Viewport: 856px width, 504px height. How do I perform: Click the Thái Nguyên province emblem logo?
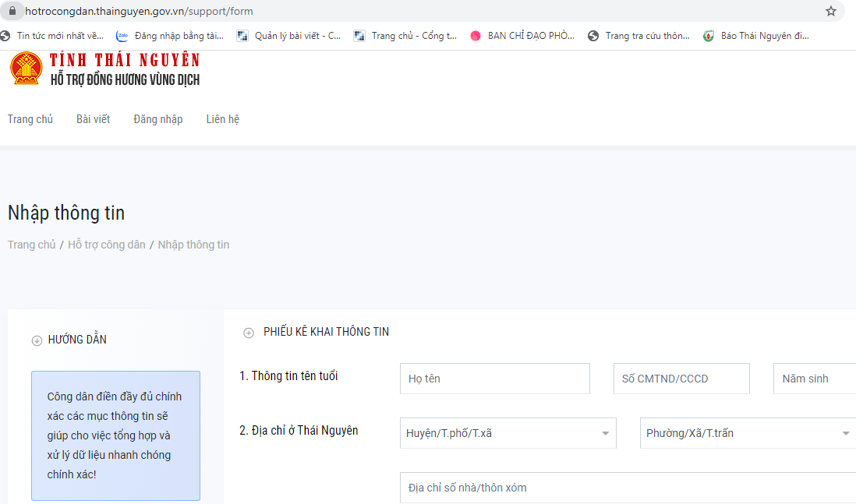pos(26,69)
